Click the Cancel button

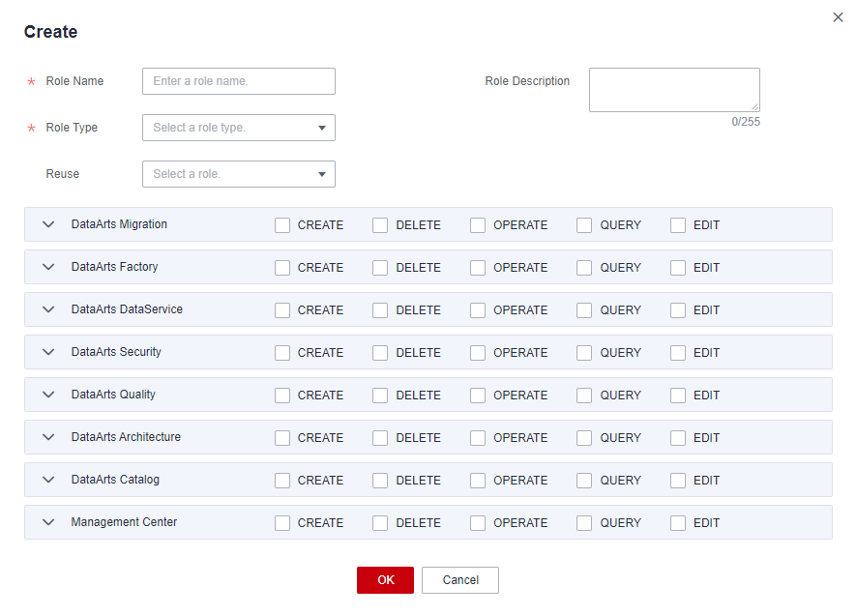460,580
